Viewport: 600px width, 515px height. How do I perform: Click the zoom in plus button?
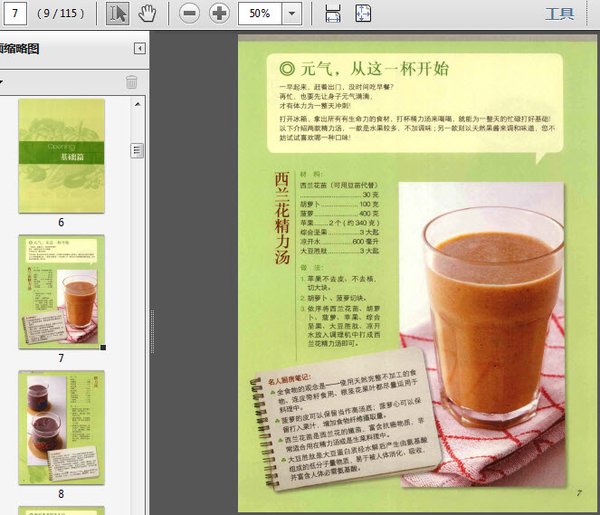click(x=218, y=13)
